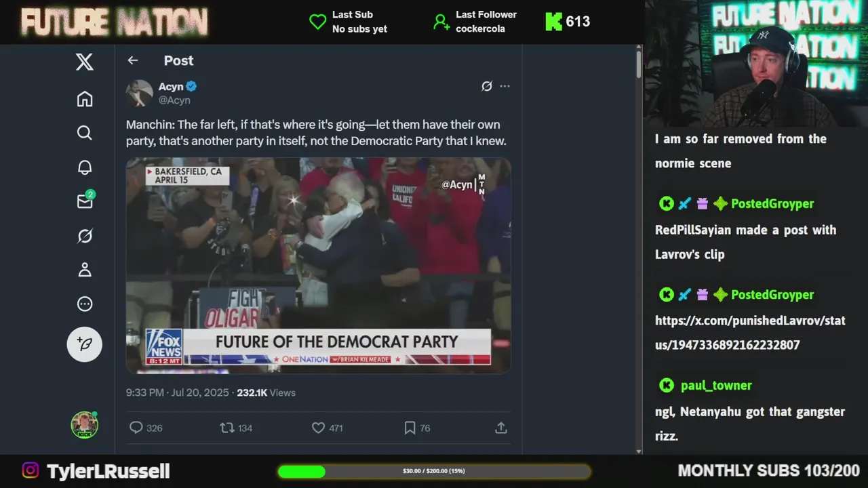Screen dimensions: 868x488
Task: Bookmark the post with 76 bookmarks
Action: click(417, 428)
